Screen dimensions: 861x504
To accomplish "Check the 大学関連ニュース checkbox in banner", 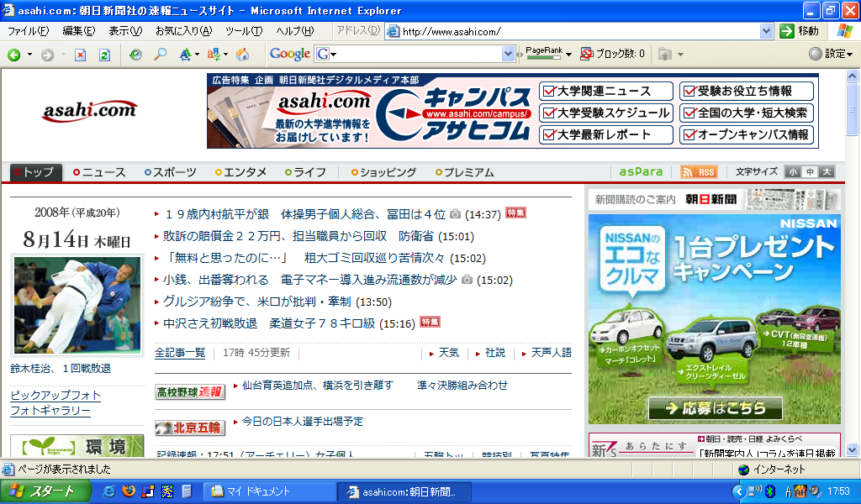I will (548, 91).
